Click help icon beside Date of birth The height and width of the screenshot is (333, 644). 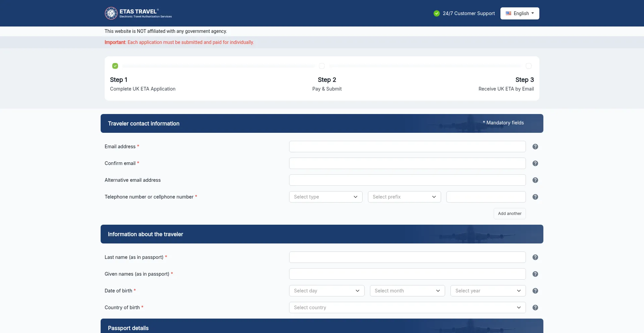tap(535, 291)
